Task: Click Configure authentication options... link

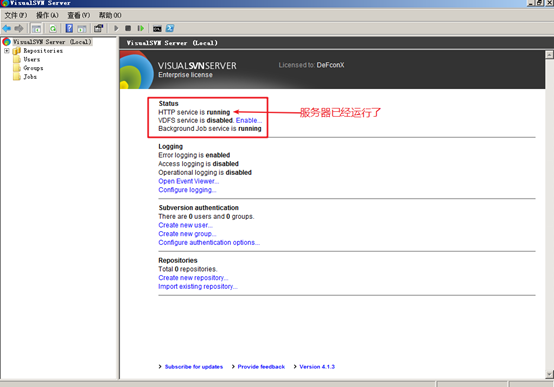Action: (209, 242)
